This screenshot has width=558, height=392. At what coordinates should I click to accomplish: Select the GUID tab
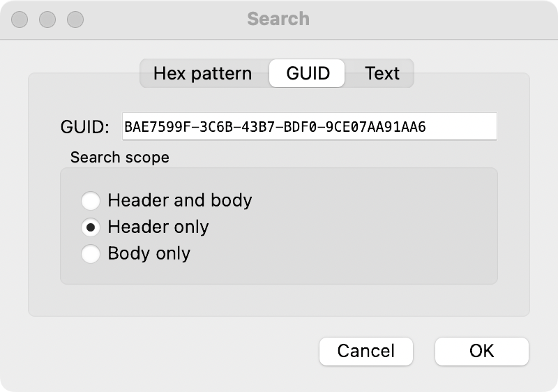pos(307,73)
